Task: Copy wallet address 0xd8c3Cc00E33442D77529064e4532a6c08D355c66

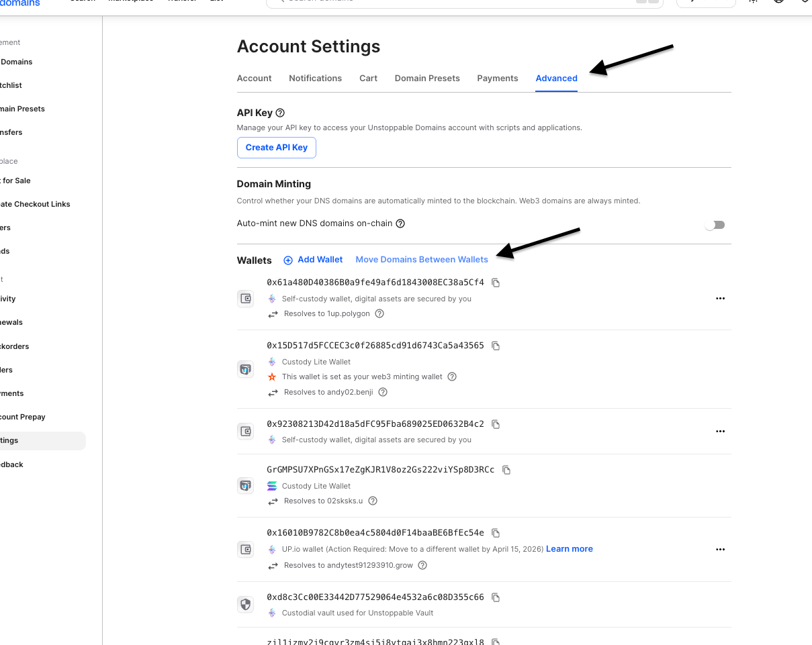Action: tap(496, 597)
